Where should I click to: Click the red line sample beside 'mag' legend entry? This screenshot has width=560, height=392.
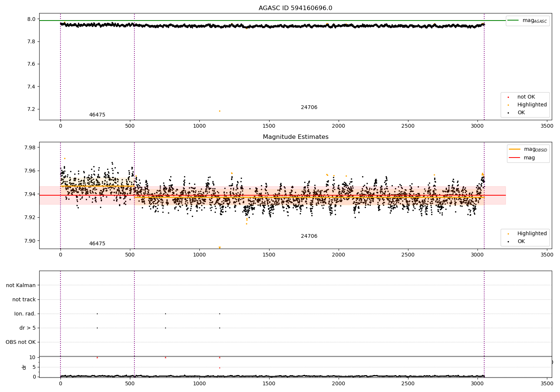click(514, 158)
